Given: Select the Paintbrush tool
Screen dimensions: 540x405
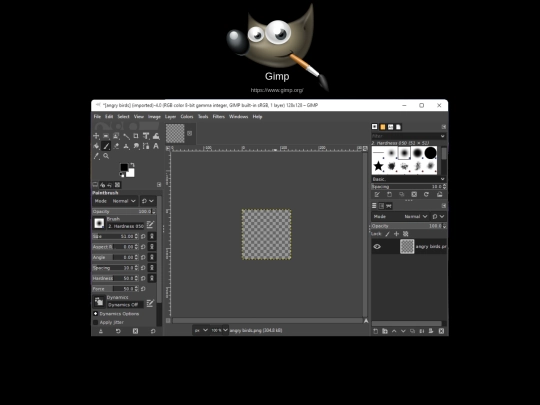Looking at the screenshot, I should (106, 146).
